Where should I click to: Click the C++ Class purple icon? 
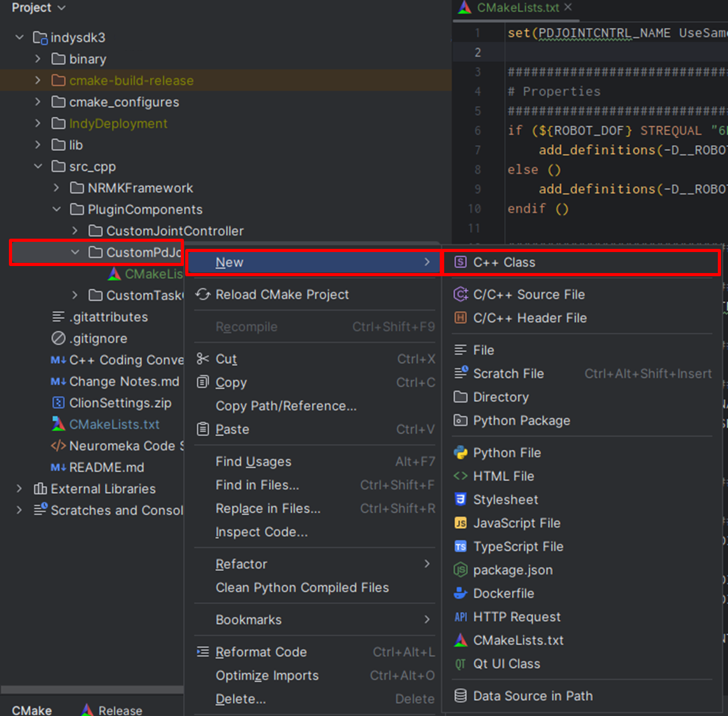pos(460,262)
